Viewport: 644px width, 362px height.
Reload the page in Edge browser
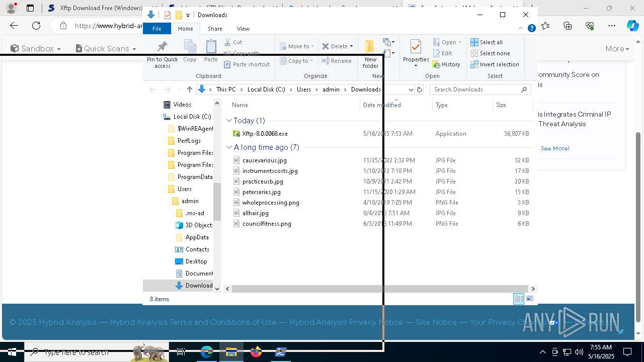[36, 26]
